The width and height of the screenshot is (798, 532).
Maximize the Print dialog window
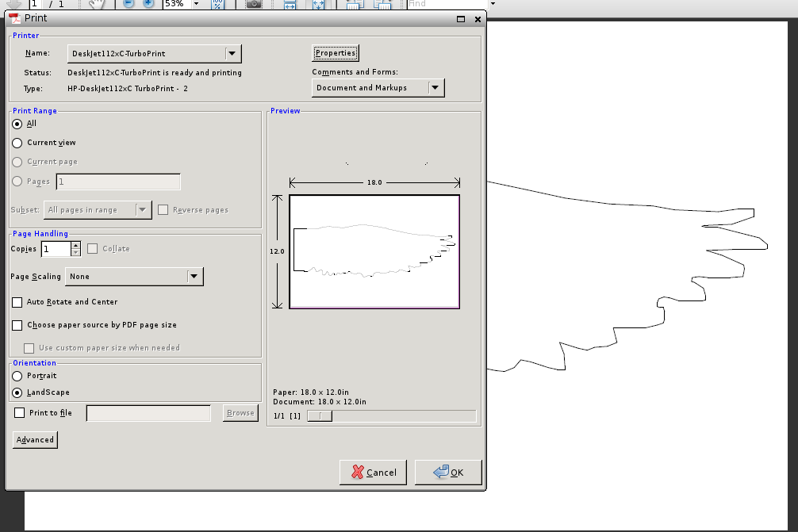pos(461,18)
